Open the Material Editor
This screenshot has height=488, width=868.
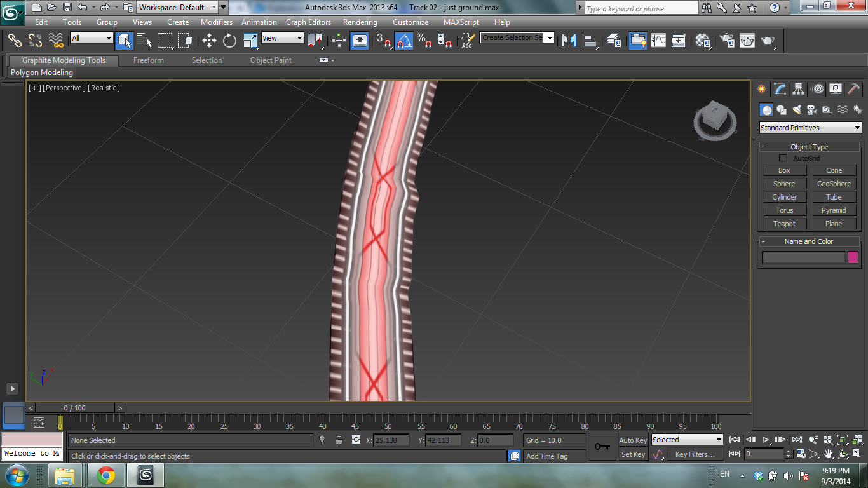pos(702,41)
